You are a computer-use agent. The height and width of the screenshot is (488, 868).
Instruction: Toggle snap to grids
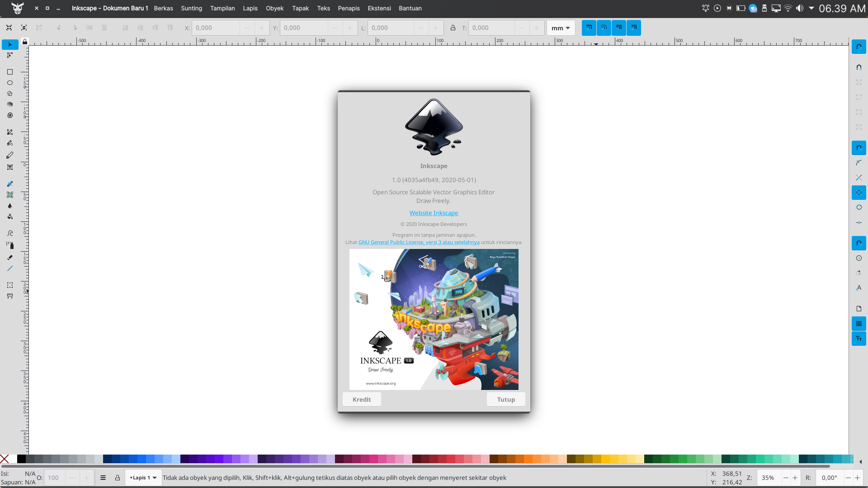(859, 324)
